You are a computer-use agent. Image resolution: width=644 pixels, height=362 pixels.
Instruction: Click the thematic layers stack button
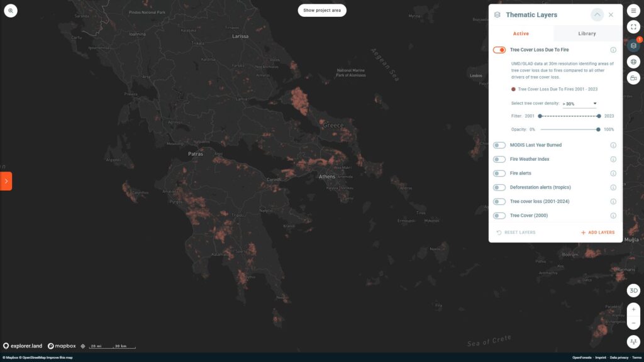[x=633, y=45]
